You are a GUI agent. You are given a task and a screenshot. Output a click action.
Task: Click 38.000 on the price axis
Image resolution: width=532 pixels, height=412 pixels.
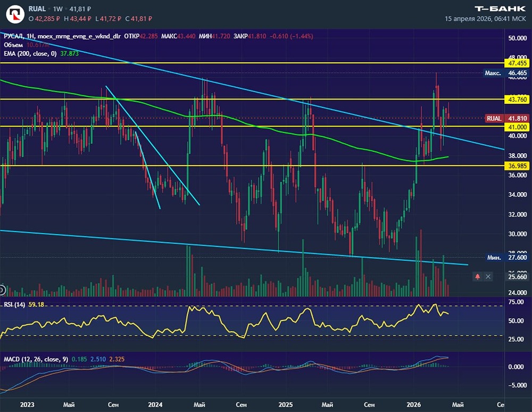tap(518, 155)
